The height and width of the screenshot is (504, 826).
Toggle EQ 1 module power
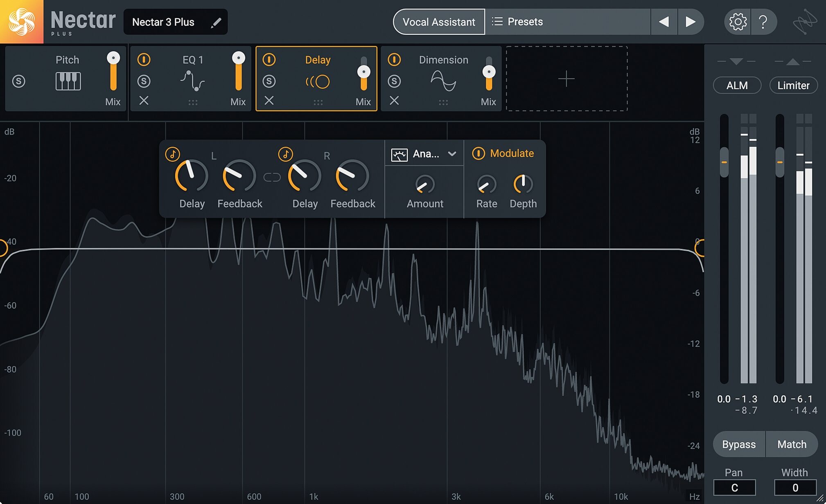(144, 60)
